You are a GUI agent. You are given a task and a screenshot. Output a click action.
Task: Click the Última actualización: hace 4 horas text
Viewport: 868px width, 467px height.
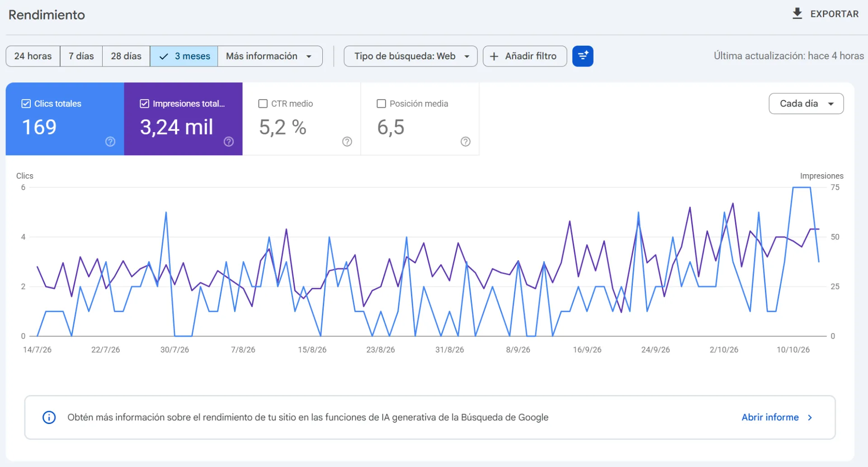pyautogui.click(x=789, y=56)
